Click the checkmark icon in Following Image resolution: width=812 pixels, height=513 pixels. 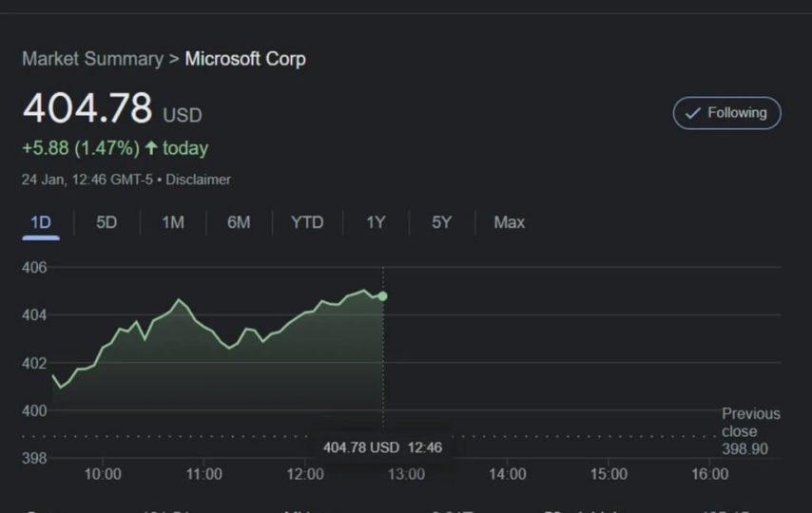pyautogui.click(x=693, y=113)
